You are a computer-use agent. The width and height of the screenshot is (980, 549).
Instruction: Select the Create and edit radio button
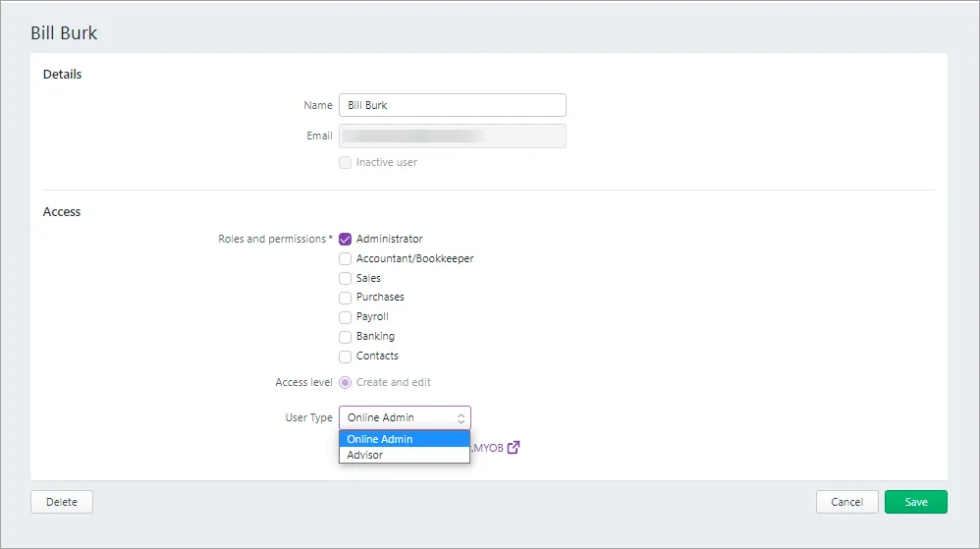tap(345, 383)
